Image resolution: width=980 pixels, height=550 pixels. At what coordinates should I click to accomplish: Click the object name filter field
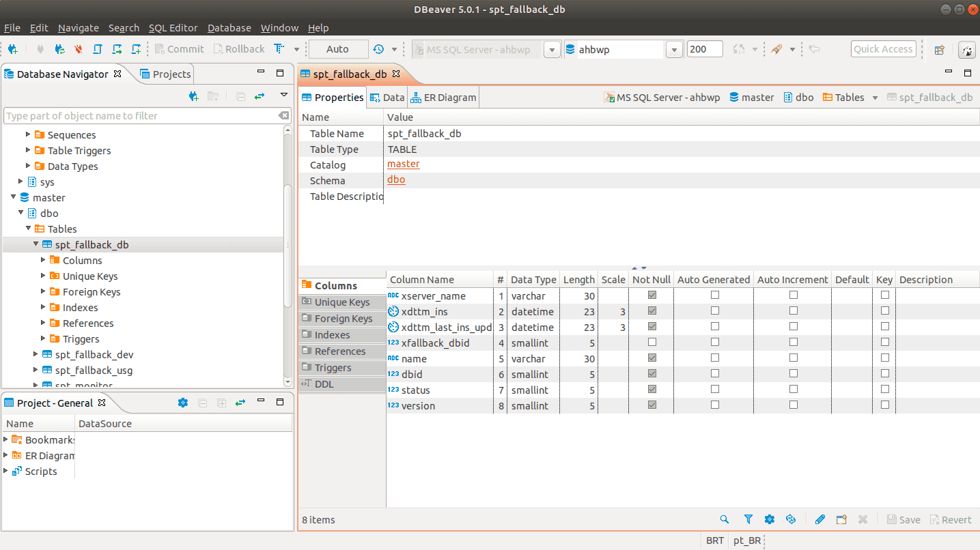tap(137, 115)
